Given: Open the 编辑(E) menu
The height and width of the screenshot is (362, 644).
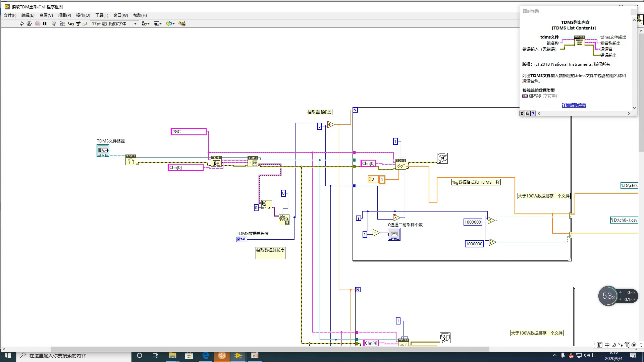Looking at the screenshot, I should coord(28,15).
